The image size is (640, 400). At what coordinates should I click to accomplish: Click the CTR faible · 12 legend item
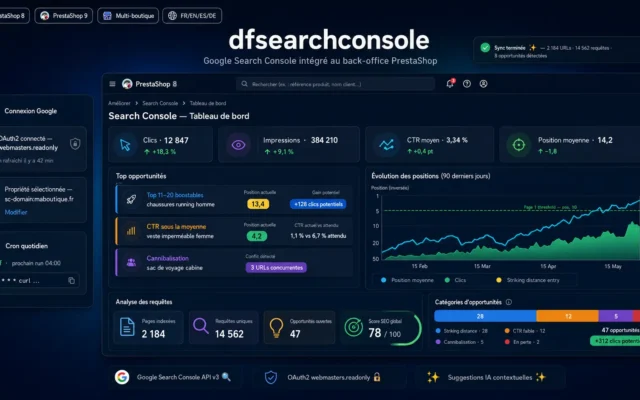coord(525,331)
